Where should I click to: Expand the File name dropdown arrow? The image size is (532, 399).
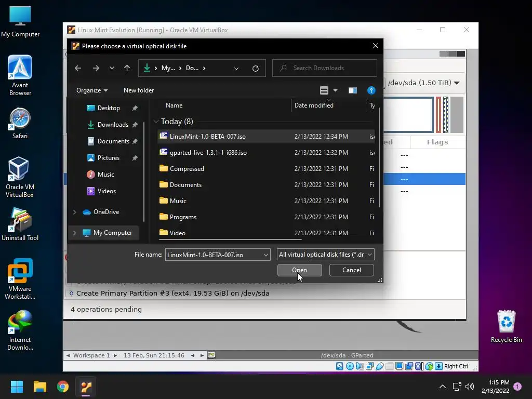(x=266, y=255)
